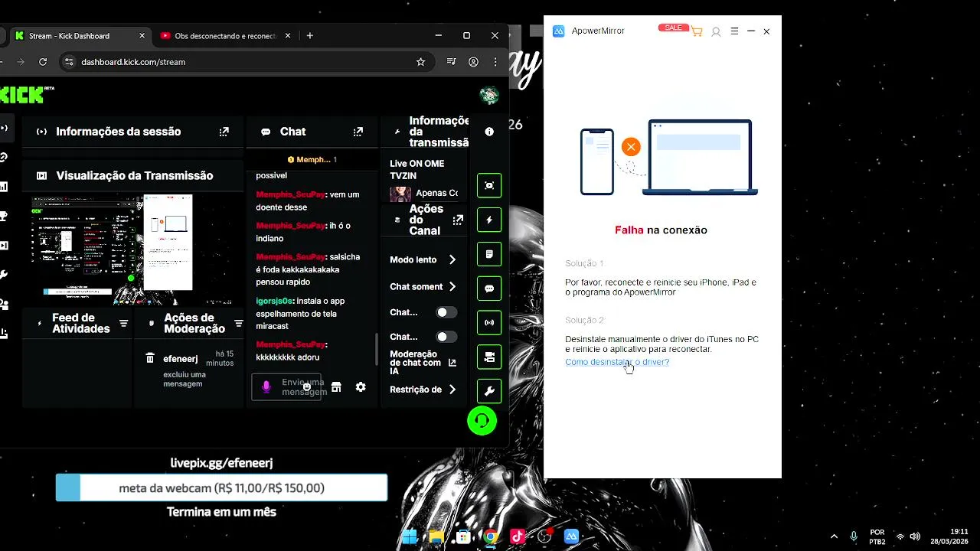This screenshot has width=980, height=551.
Task: Switch to the Obs desconectando YouTube tab
Action: tap(226, 36)
